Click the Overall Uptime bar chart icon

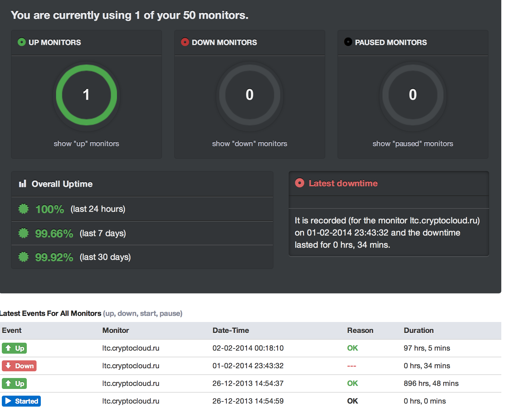point(23,184)
